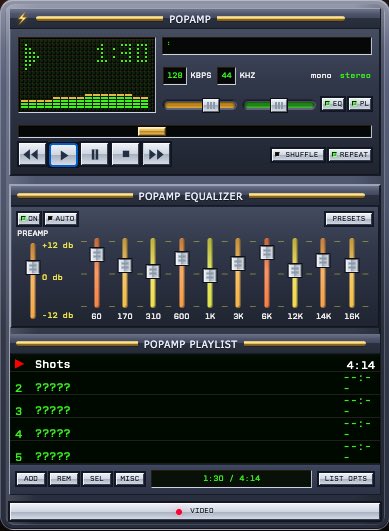
Task: Click the 1:30 / 4:14 playlist time display
Action: (x=231, y=479)
